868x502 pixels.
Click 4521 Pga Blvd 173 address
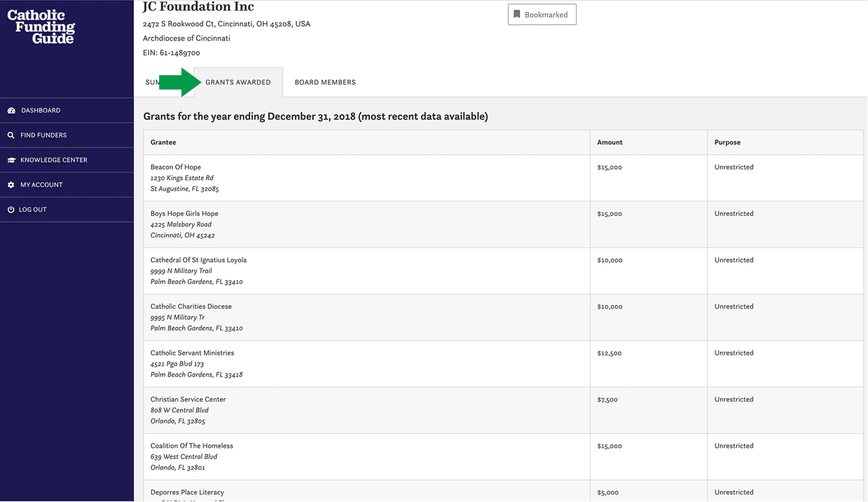177,364
